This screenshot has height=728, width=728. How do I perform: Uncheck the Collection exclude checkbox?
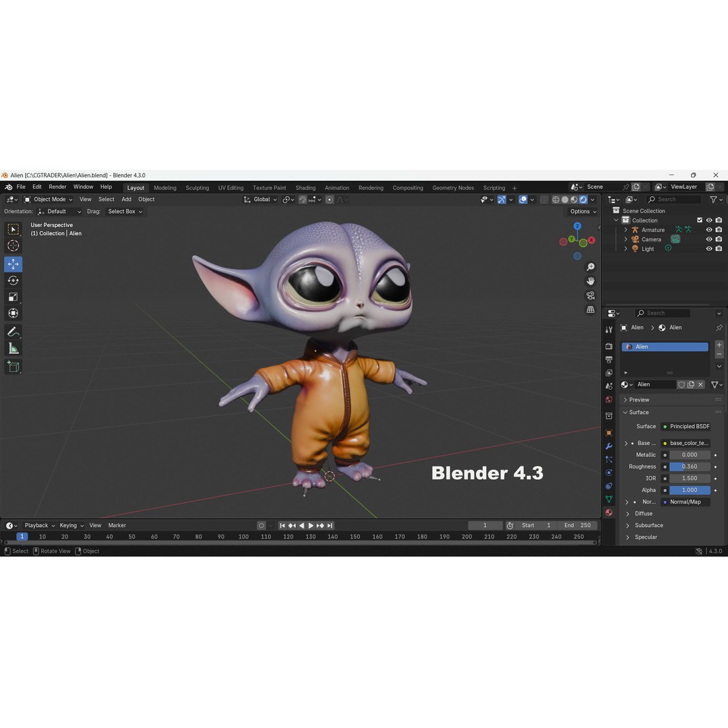pyautogui.click(x=700, y=220)
